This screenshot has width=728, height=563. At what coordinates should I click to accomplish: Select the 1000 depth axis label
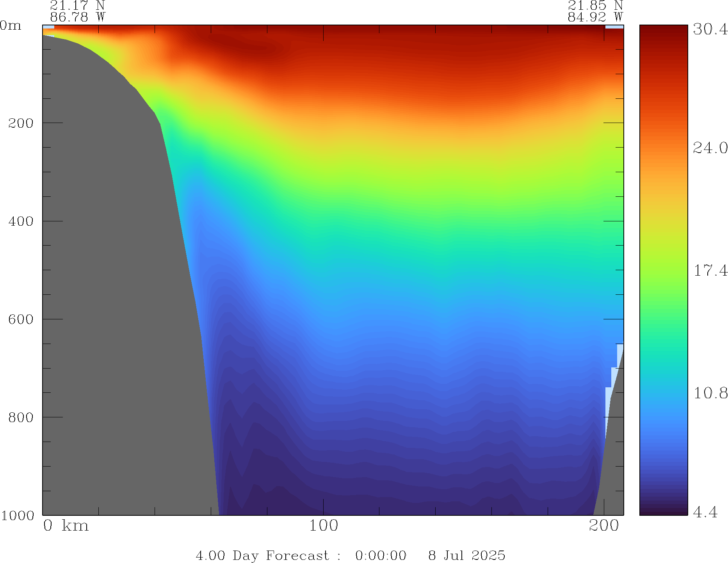click(x=18, y=515)
